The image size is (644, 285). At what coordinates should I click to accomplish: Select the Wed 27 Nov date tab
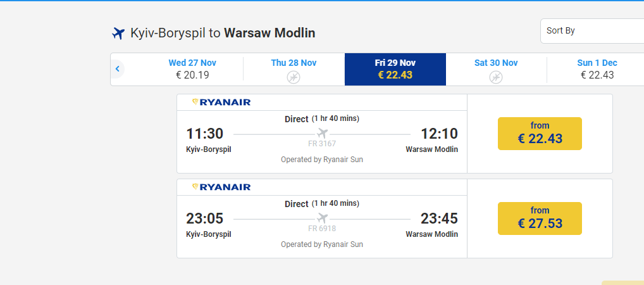pyautogui.click(x=192, y=69)
